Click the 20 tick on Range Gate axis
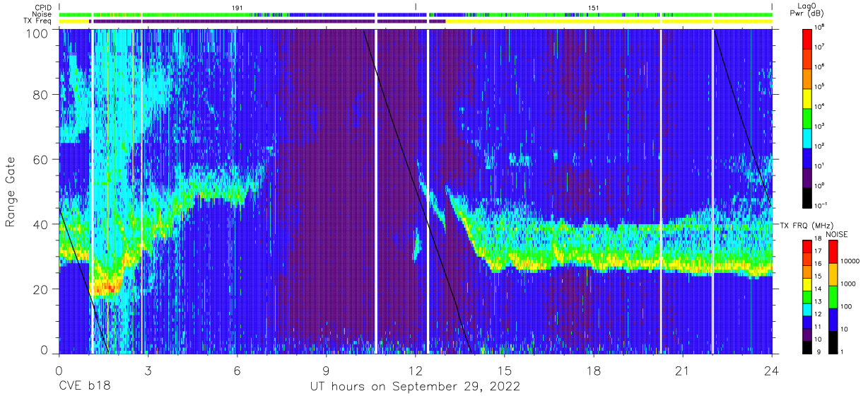868x401 pixels. [x=41, y=289]
